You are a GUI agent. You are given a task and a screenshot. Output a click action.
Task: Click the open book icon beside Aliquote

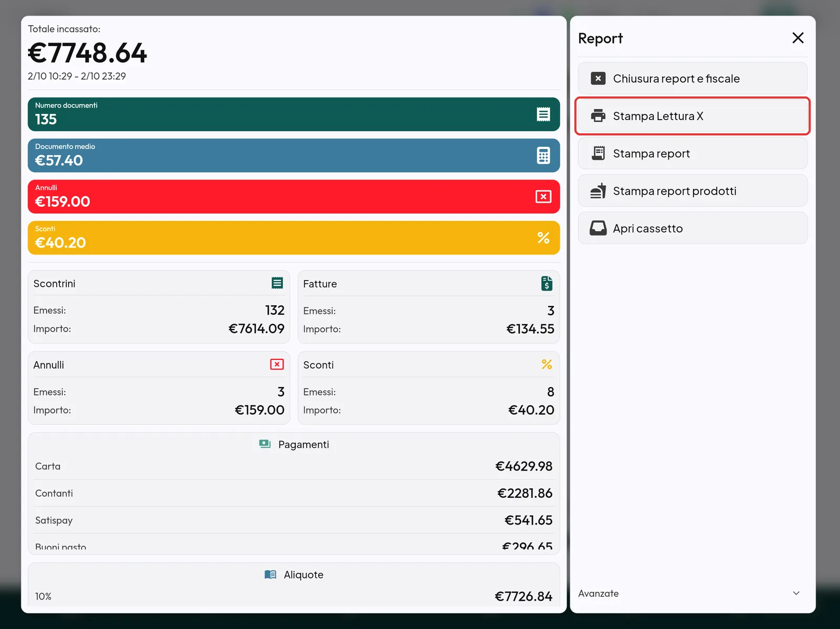tap(270, 574)
